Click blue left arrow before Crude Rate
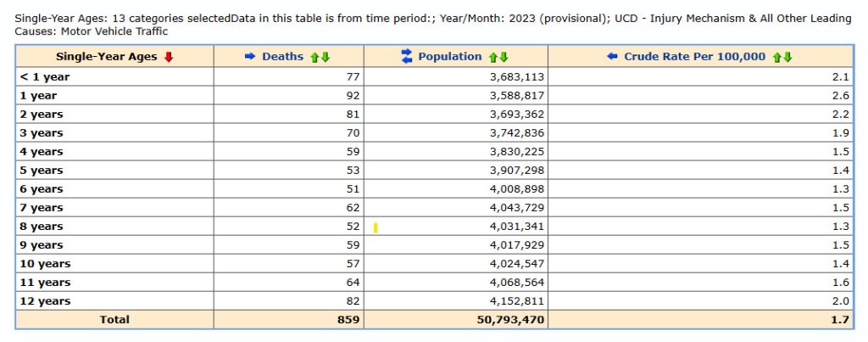868x342 pixels. (x=612, y=57)
